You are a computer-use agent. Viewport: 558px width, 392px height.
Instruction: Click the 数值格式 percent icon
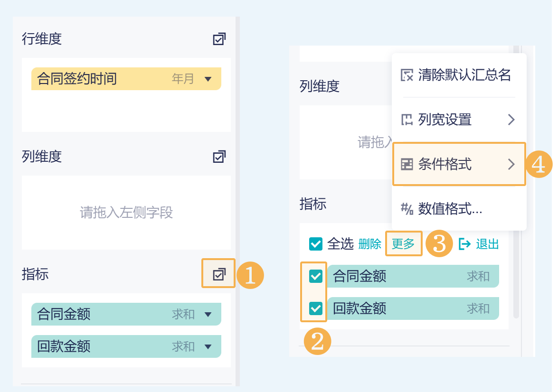click(407, 209)
